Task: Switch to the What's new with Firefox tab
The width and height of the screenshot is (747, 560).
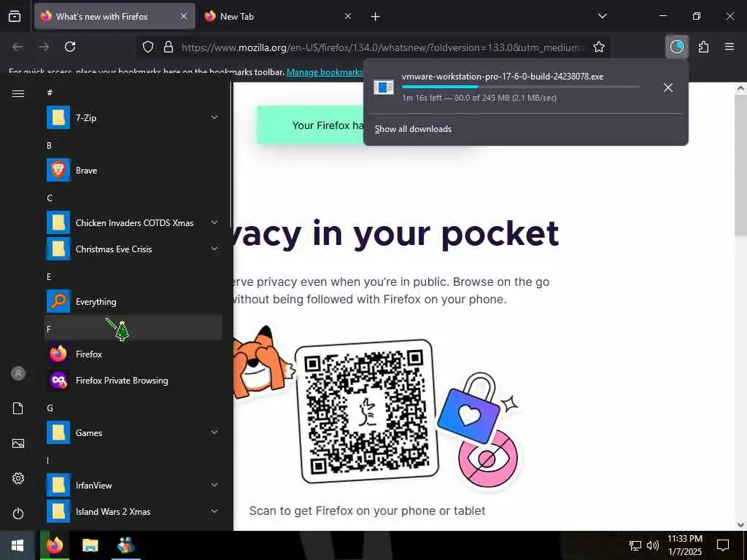Action: [x=115, y=17]
